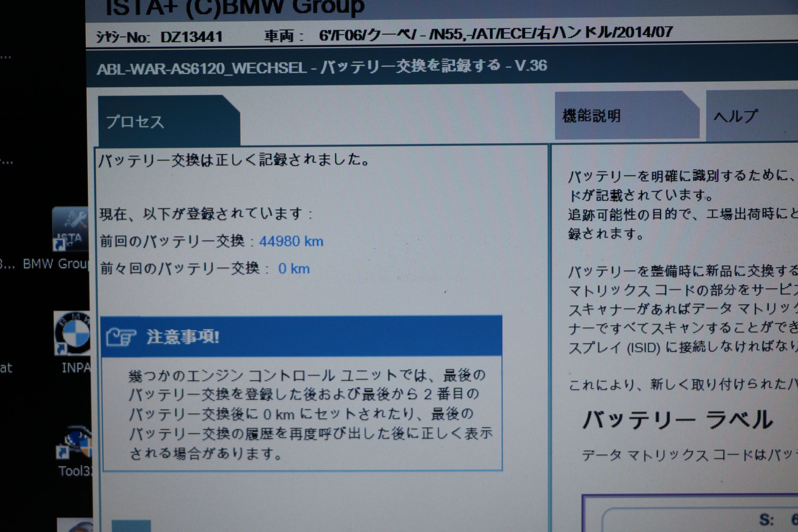798x532 pixels.
Task: Switch to the ヘルプ tab
Action: pos(752,116)
